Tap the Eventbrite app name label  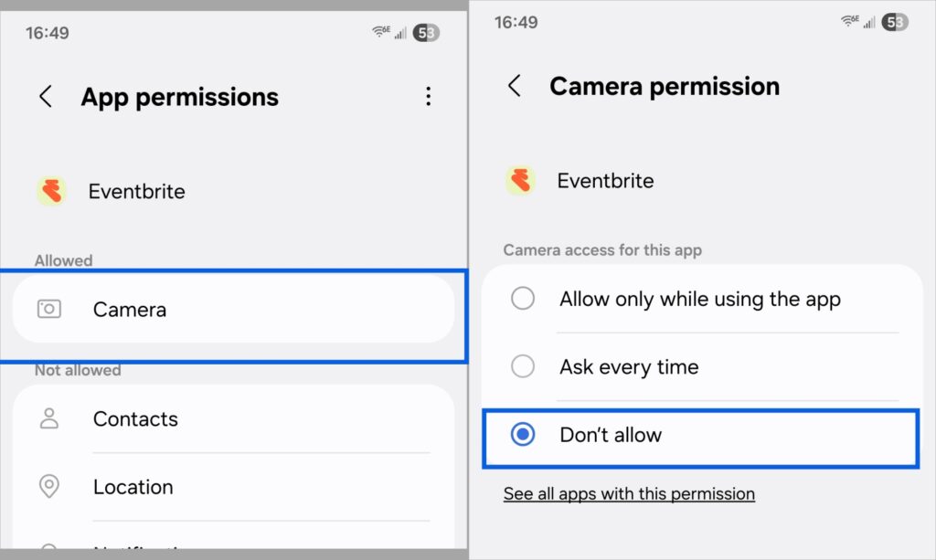tap(136, 190)
